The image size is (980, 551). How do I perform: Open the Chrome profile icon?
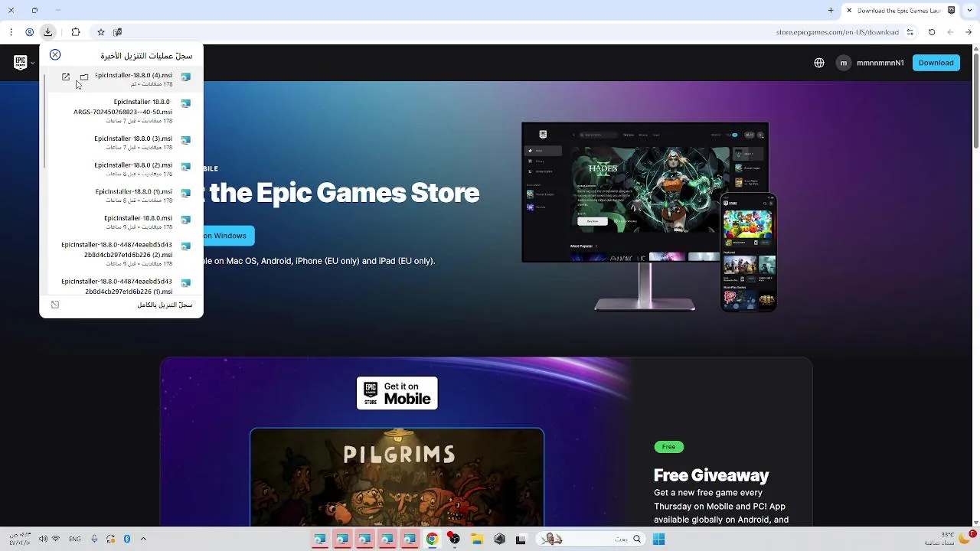(x=29, y=32)
